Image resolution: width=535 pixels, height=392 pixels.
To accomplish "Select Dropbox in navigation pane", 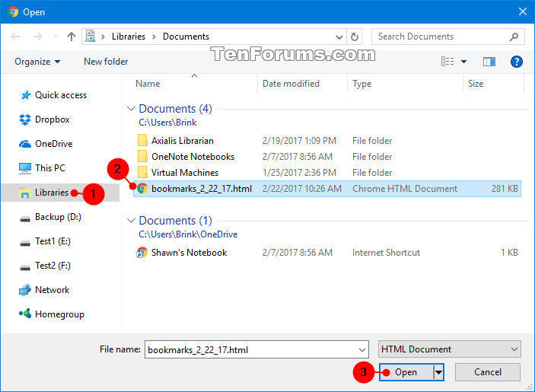I will tap(44, 120).
